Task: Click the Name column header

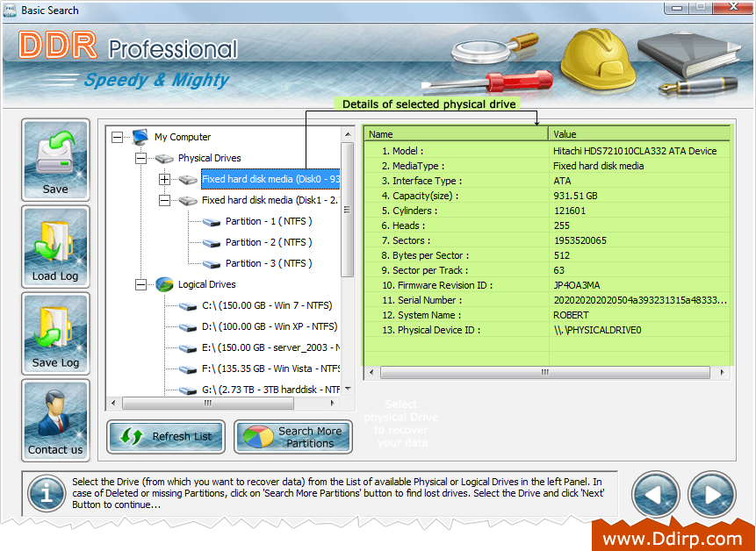Action: [x=456, y=134]
